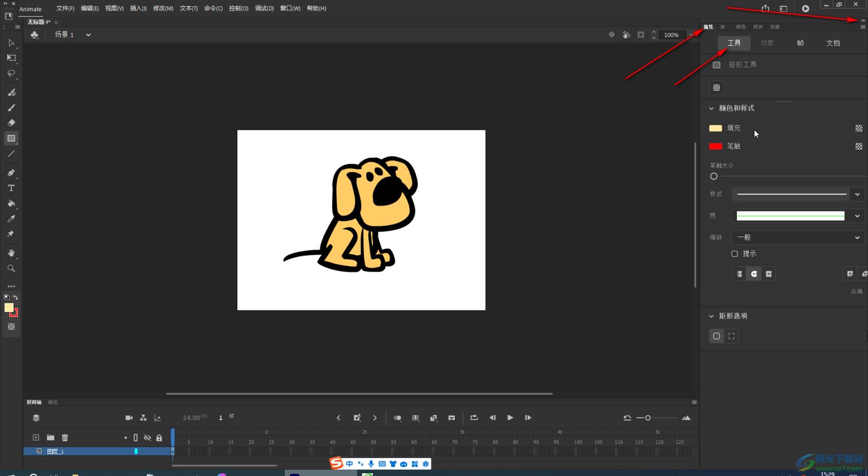
Task: Select the Asset Warp pin tool
Action: pyautogui.click(x=11, y=234)
